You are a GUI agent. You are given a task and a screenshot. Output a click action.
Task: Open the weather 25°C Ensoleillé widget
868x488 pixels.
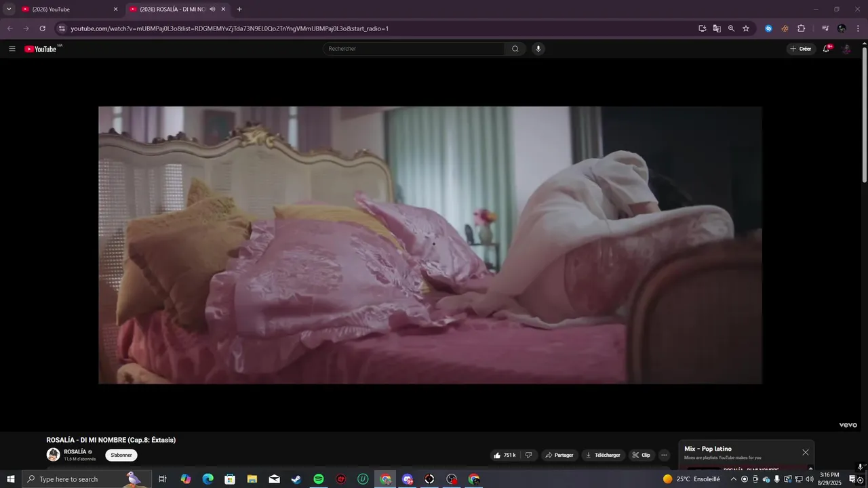(x=692, y=479)
